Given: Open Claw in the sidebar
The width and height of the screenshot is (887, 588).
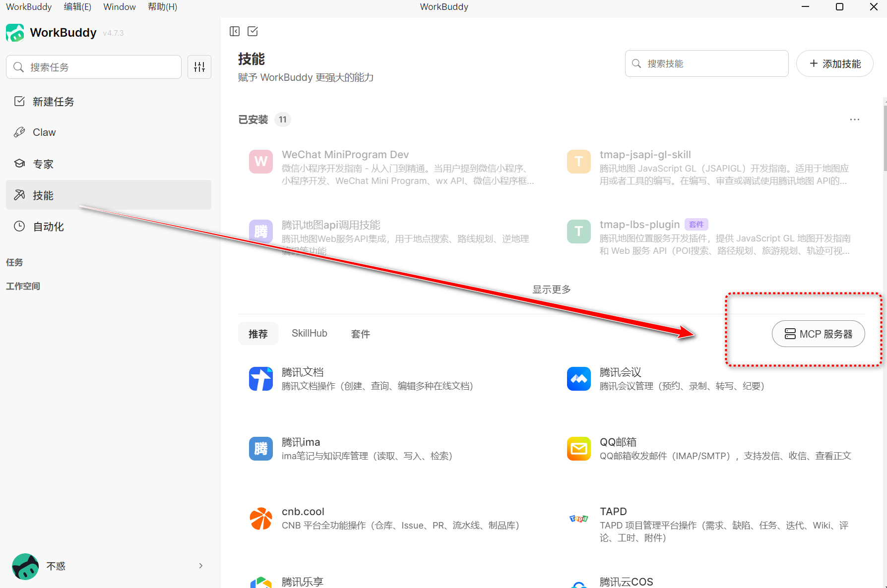Looking at the screenshot, I should point(109,132).
